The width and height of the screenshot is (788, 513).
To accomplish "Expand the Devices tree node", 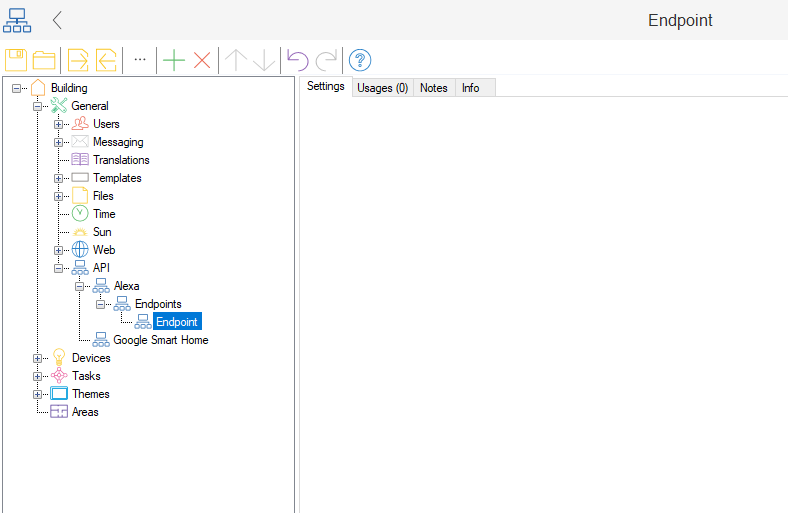I will coord(38,358).
